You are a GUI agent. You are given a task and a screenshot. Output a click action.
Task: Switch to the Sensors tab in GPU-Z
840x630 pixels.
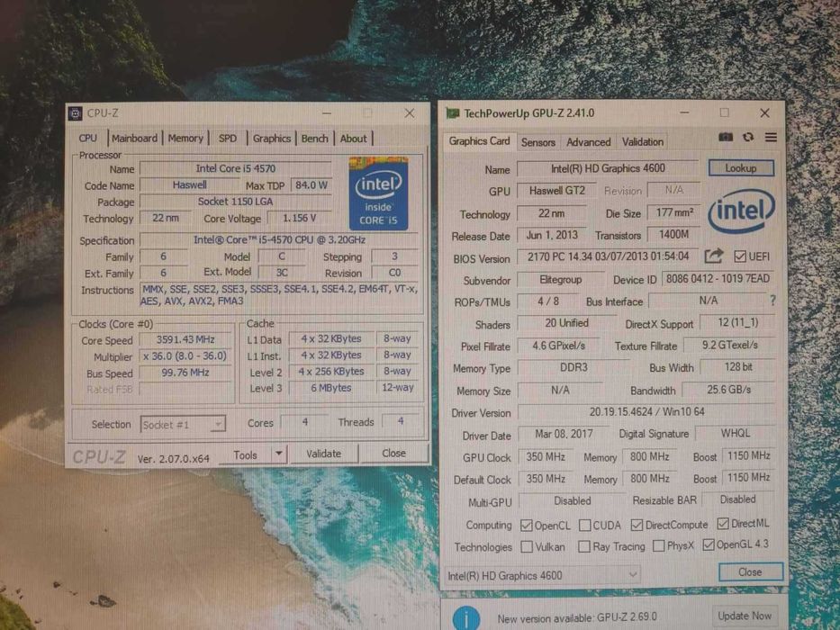pyautogui.click(x=537, y=142)
